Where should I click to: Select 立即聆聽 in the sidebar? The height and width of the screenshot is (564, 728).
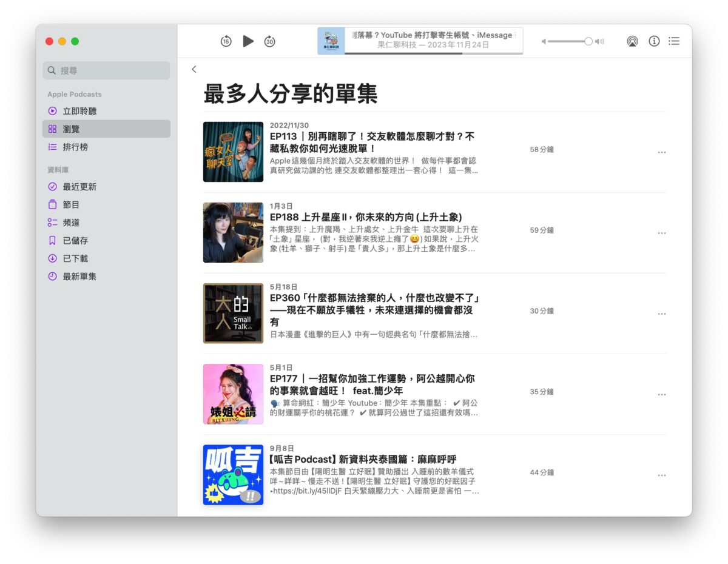point(106,111)
